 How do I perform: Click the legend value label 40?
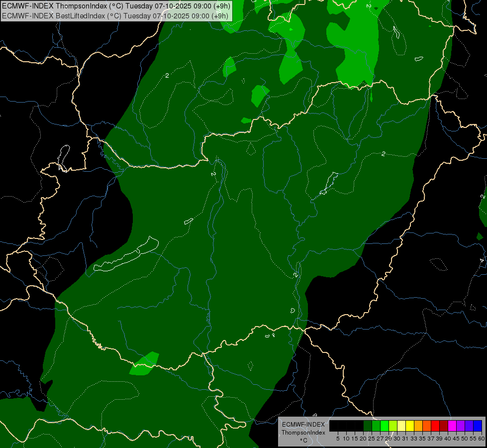pos(448,439)
